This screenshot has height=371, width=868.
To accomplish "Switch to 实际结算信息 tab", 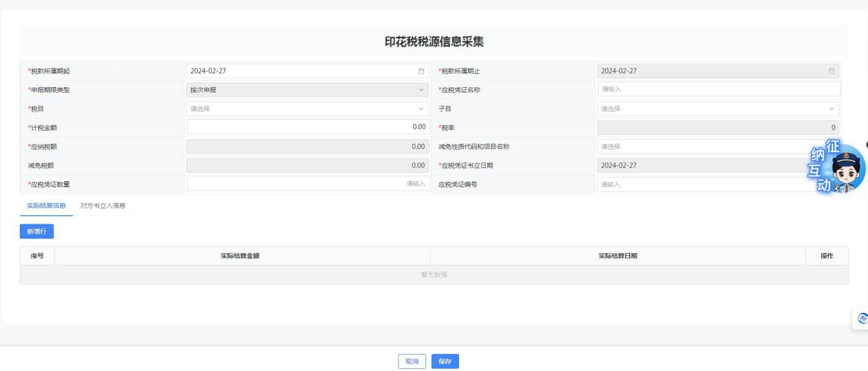I will coord(46,206).
